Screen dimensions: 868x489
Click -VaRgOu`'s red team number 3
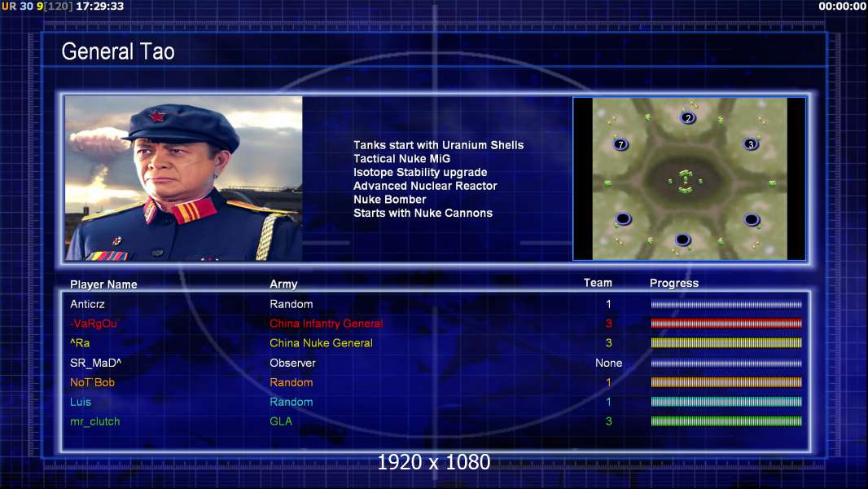coord(608,324)
